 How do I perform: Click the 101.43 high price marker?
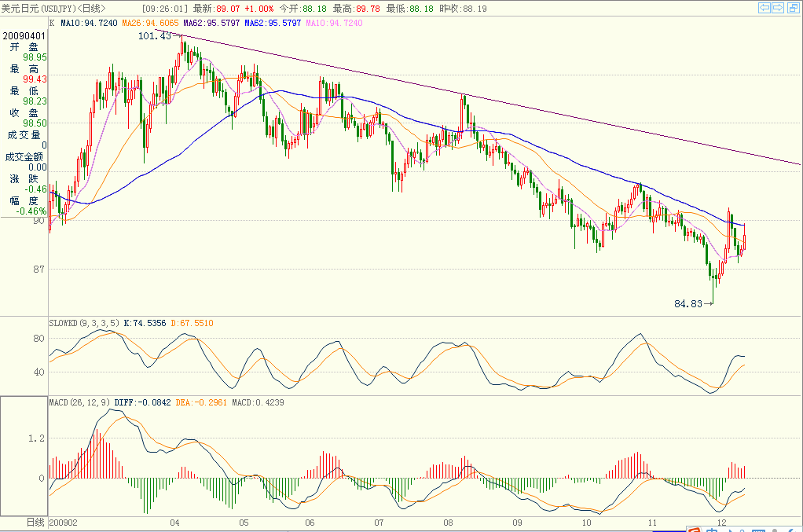[x=155, y=36]
